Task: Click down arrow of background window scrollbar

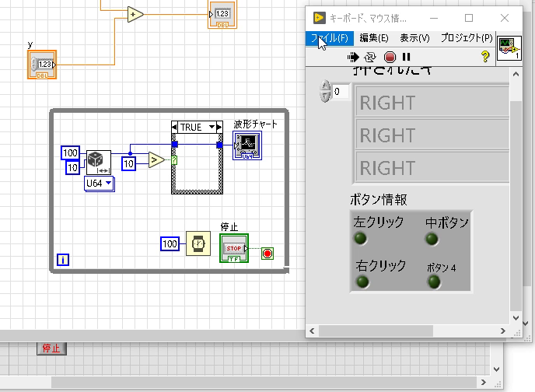Action: tap(497, 369)
